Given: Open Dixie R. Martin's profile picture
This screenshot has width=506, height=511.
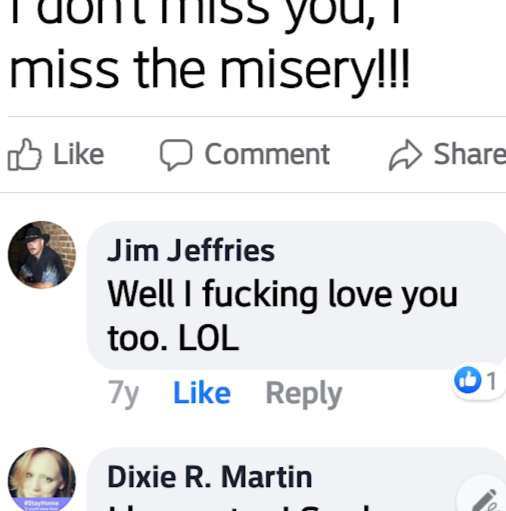Looking at the screenshot, I should (42, 479).
